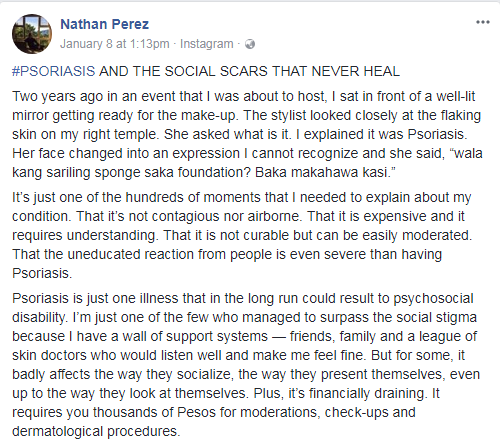Open Nathan Perez's profile picture

[32, 34]
